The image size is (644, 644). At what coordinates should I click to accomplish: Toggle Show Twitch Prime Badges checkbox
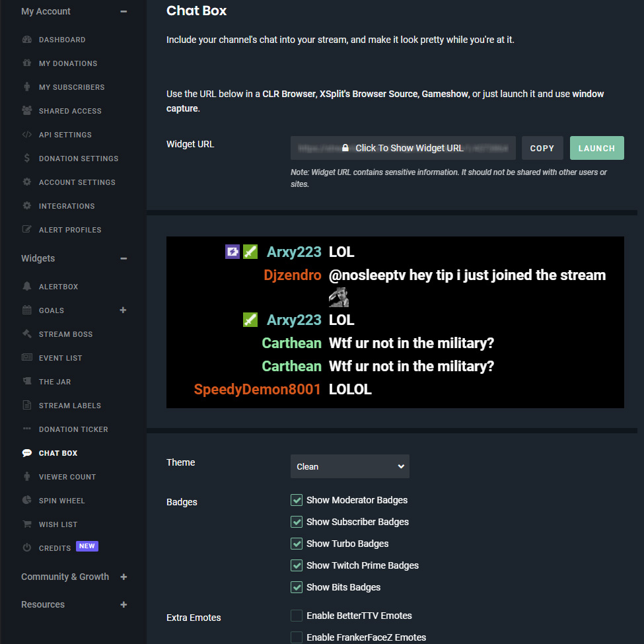pyautogui.click(x=297, y=565)
